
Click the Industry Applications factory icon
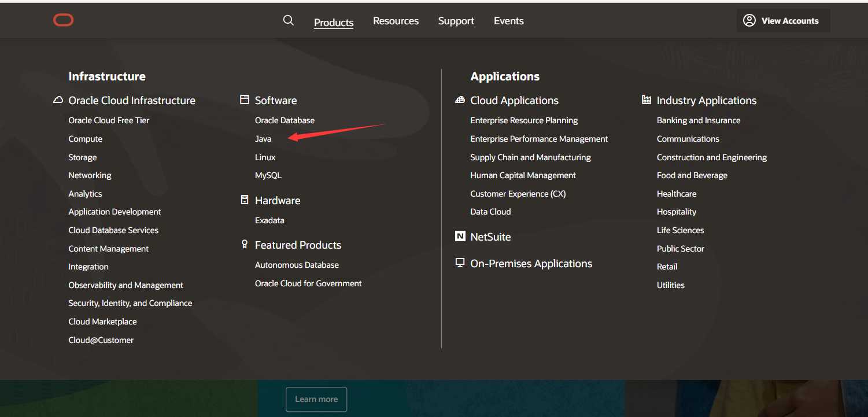click(647, 99)
